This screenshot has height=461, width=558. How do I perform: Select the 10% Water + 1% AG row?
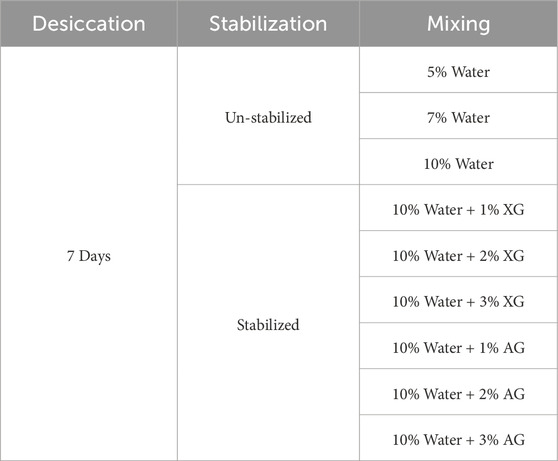pyautogui.click(x=458, y=346)
